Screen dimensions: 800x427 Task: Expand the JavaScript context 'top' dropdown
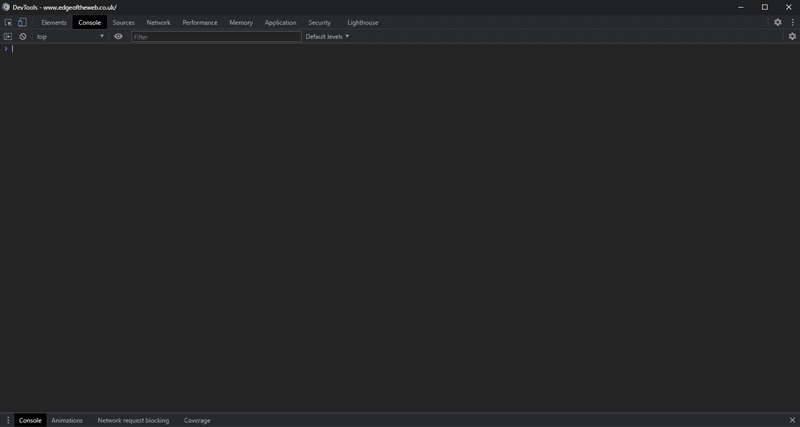pyautogui.click(x=70, y=36)
